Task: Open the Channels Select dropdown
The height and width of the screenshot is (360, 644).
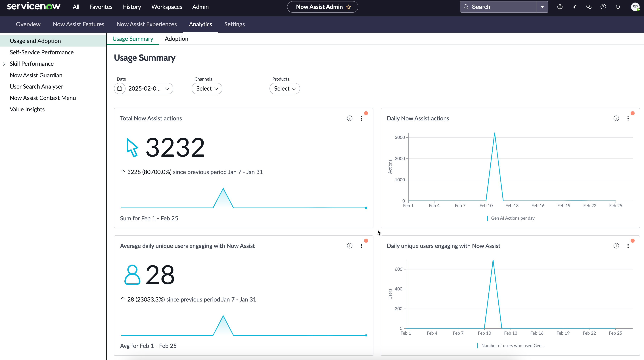Action: 207,89
